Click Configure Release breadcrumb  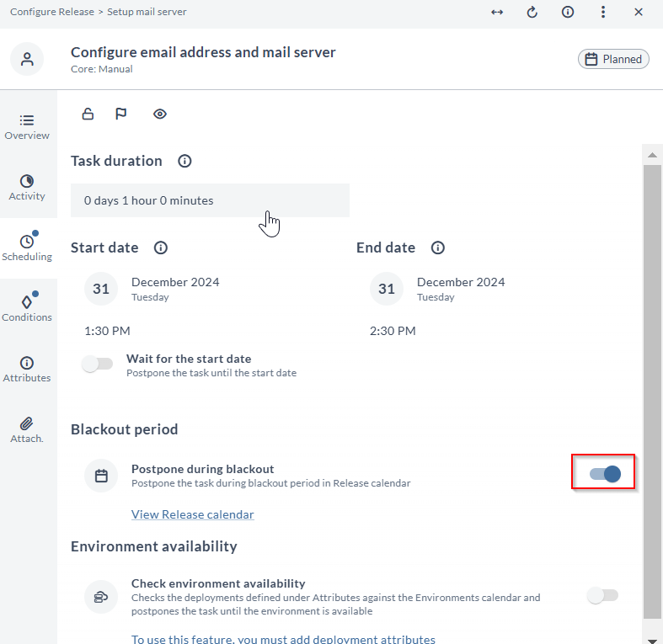[x=52, y=12]
